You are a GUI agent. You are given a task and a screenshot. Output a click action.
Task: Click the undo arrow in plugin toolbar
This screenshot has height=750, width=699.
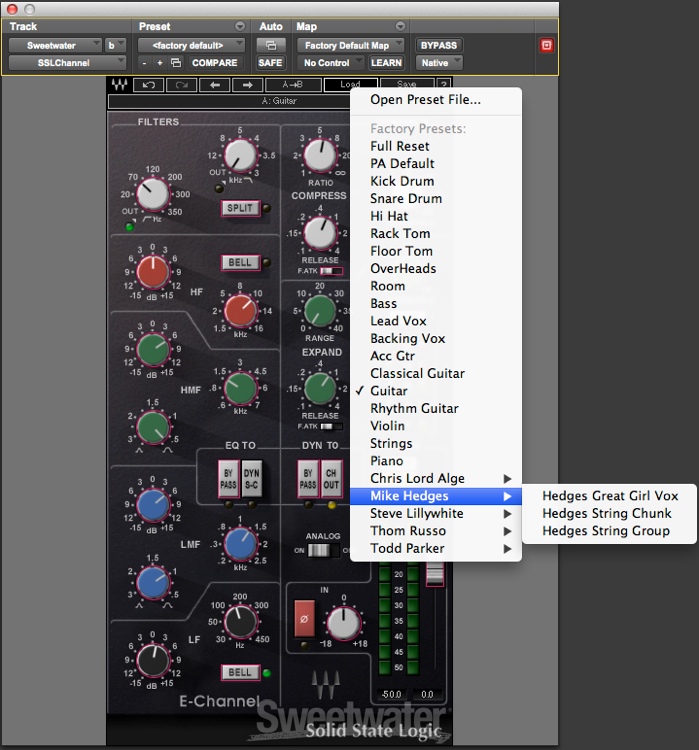click(148, 85)
